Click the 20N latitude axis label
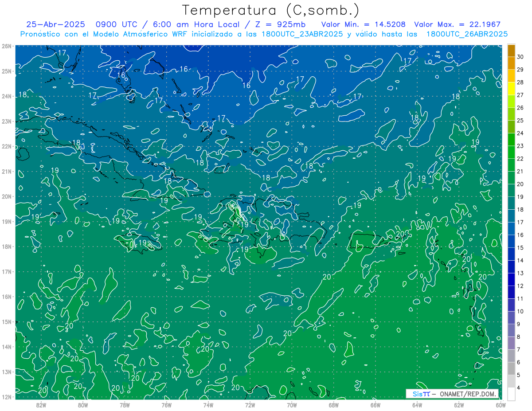 [6, 196]
